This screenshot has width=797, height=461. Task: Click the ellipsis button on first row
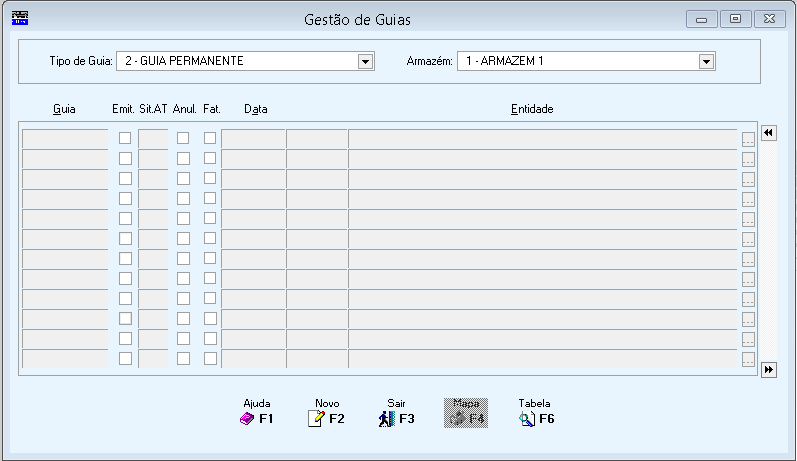[x=748, y=139]
